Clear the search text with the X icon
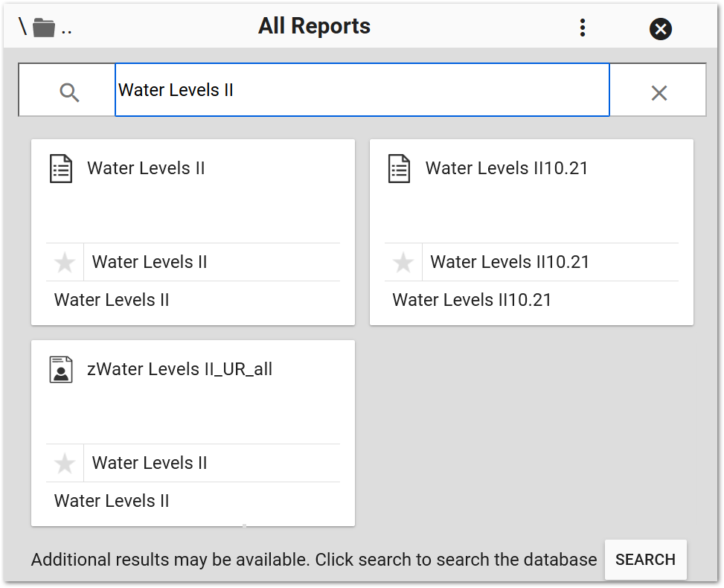The height and width of the screenshot is (588, 724). click(659, 92)
